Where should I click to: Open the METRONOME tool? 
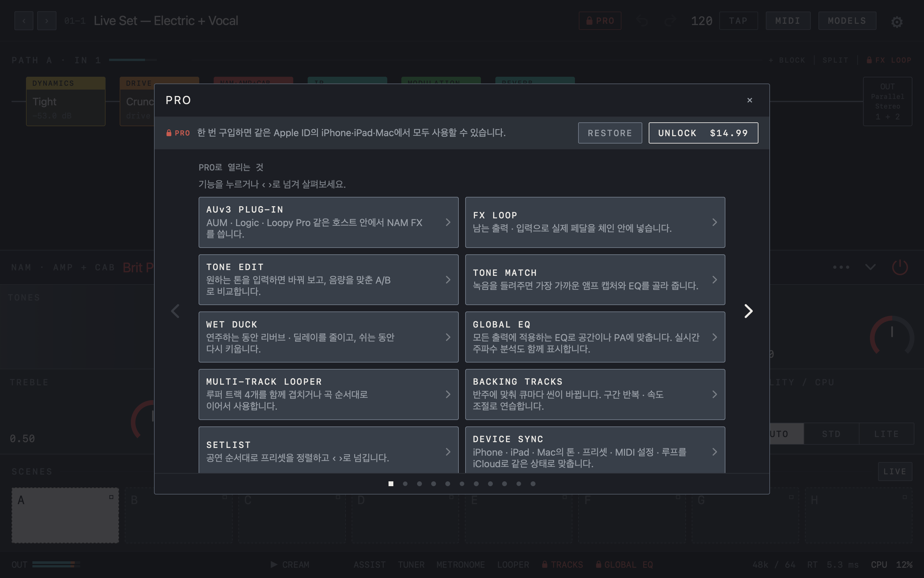point(460,565)
